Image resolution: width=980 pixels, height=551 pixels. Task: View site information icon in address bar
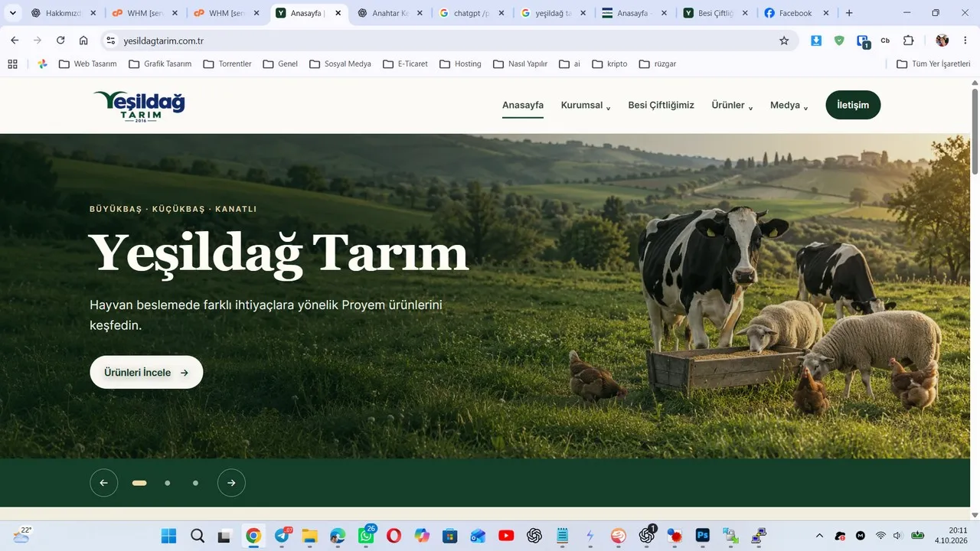tap(110, 41)
